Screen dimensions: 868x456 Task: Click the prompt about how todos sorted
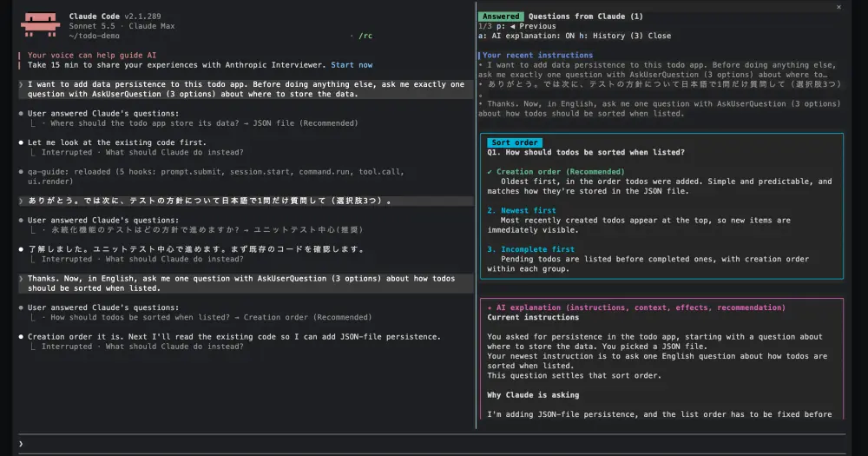(246, 283)
